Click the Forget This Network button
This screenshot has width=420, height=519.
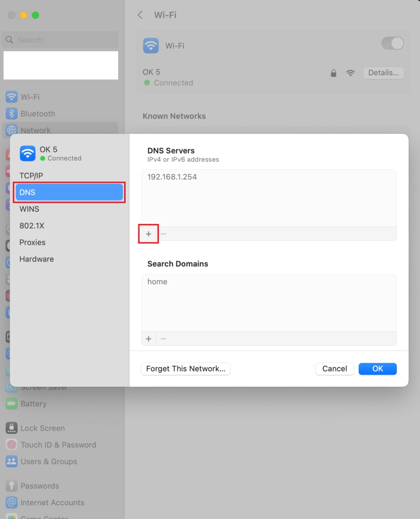click(185, 369)
